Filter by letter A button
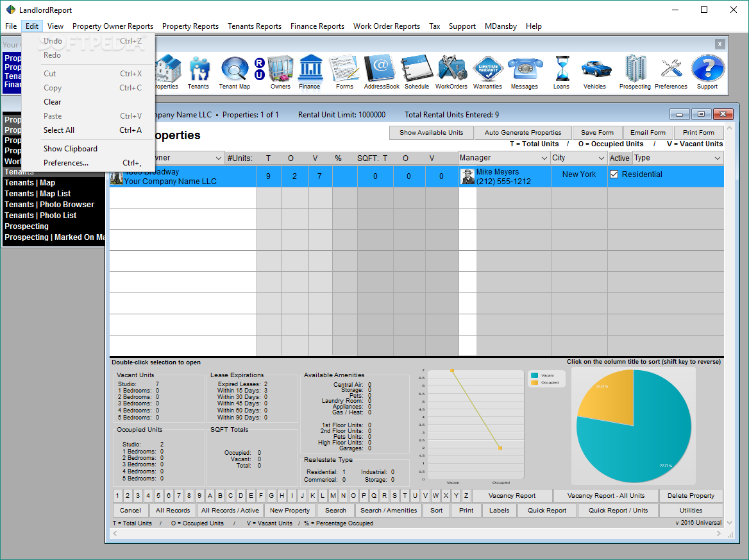The image size is (749, 560). (210, 495)
